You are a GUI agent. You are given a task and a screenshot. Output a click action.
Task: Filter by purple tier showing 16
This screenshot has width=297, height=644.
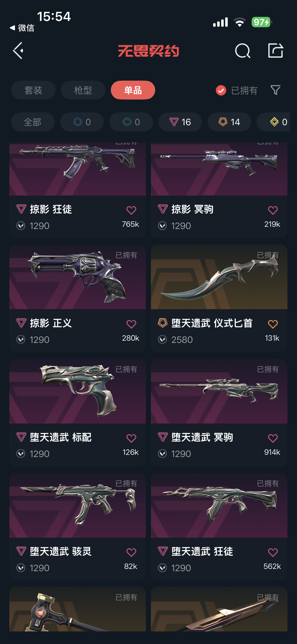(x=180, y=122)
